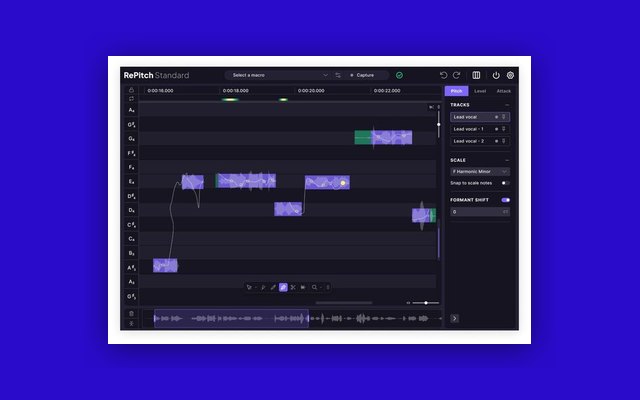
Task: Disable the Formant Shift switch
Action: click(x=505, y=200)
